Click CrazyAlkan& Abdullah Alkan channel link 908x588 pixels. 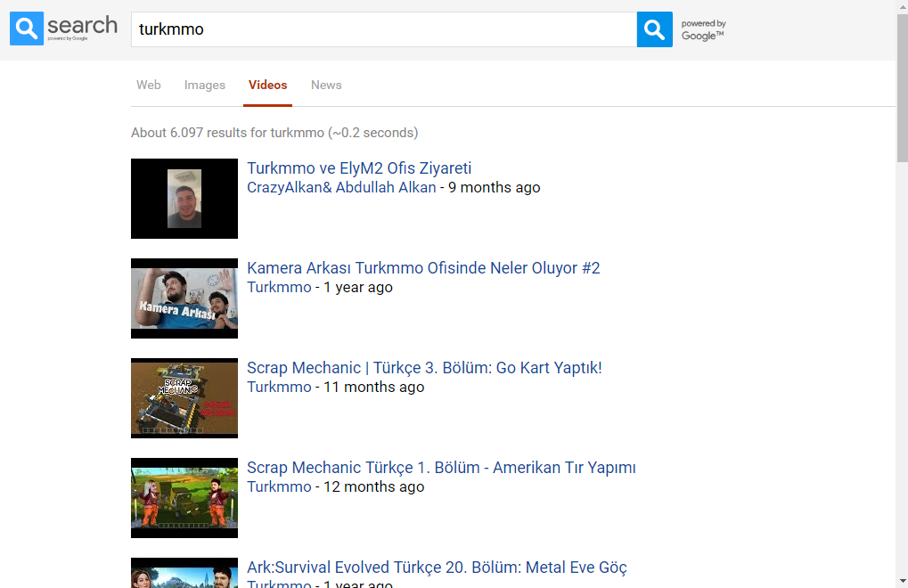point(341,188)
